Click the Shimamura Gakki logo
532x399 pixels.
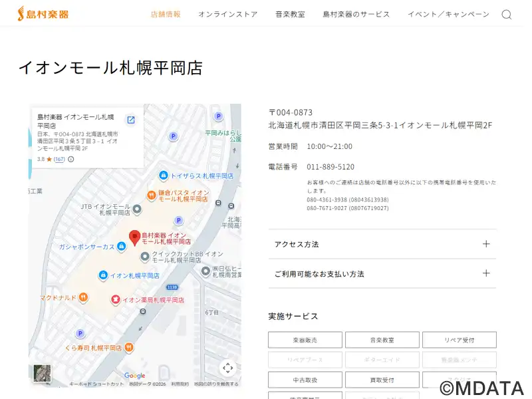pos(43,14)
